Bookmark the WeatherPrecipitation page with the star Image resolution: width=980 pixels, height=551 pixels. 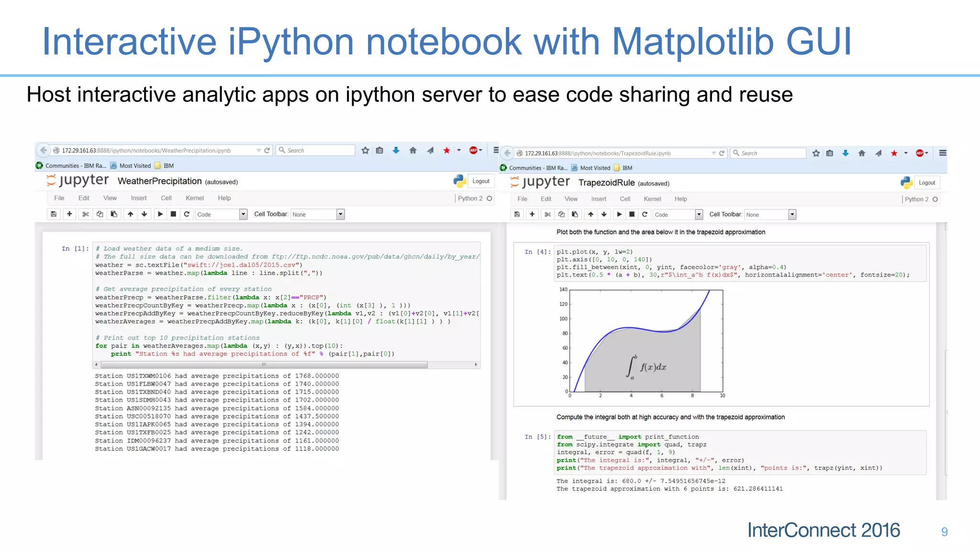coord(366,150)
